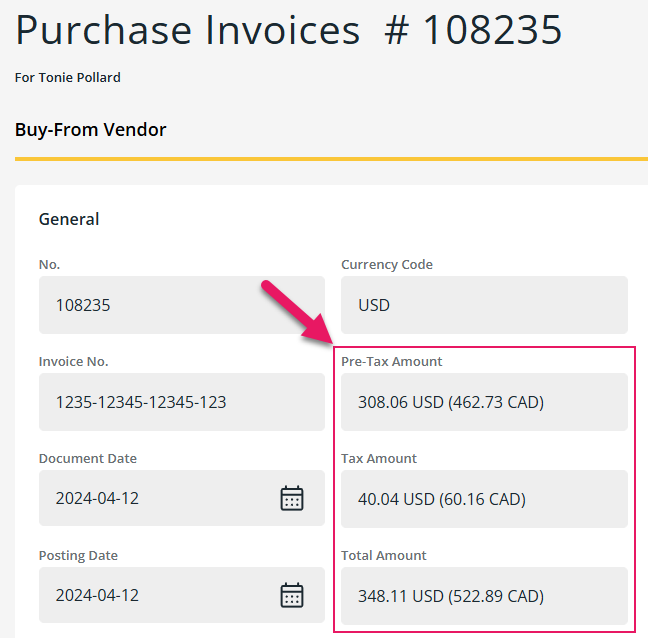The height and width of the screenshot is (638, 648).
Task: Click the Pre-Tax Amount field
Action: [x=484, y=402]
